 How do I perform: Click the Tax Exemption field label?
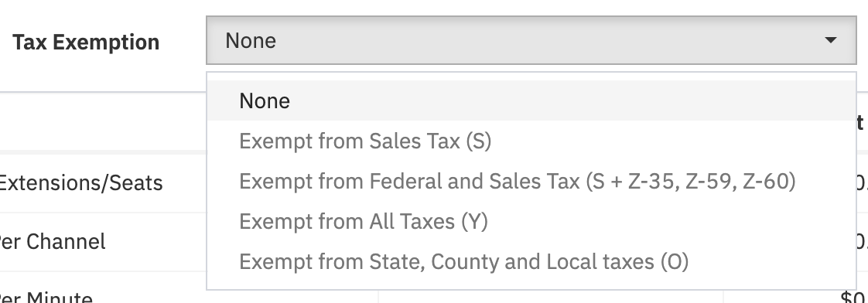click(x=86, y=42)
